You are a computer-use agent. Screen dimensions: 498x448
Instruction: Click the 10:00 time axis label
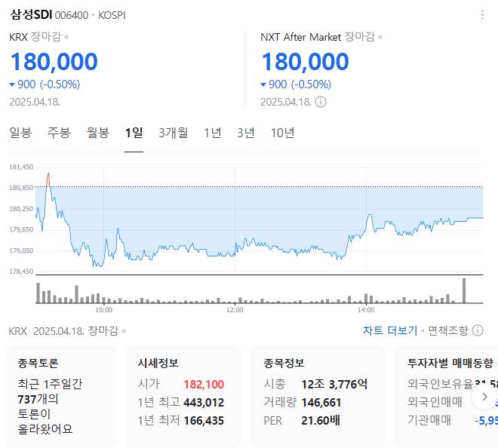coord(103,310)
